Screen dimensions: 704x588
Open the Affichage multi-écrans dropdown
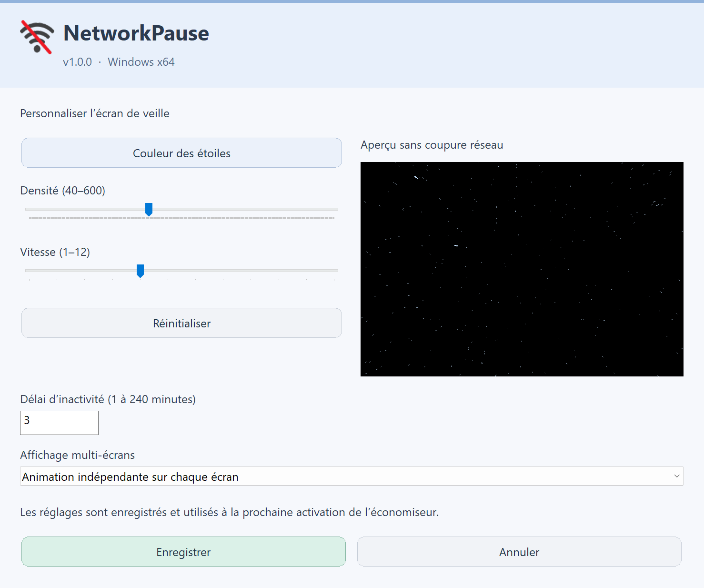point(352,476)
